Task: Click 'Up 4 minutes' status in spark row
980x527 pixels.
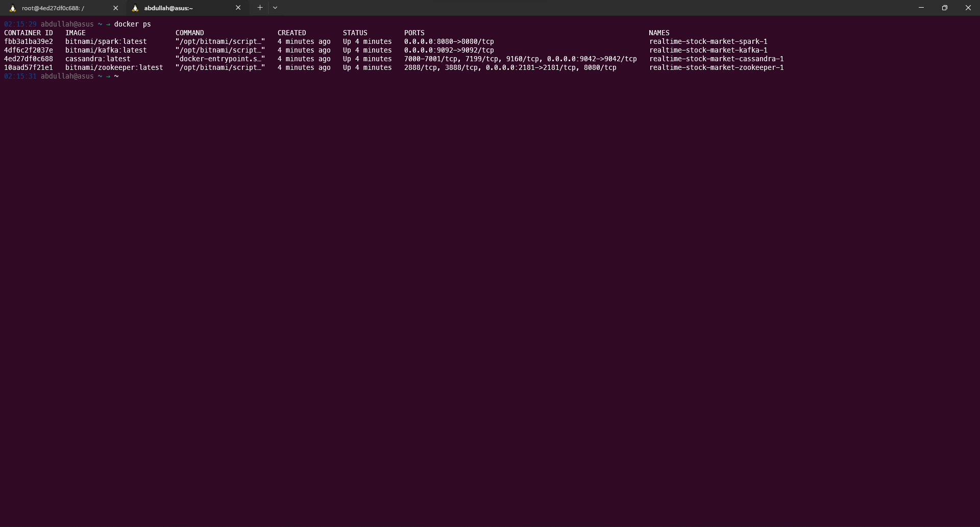Action: (x=367, y=41)
